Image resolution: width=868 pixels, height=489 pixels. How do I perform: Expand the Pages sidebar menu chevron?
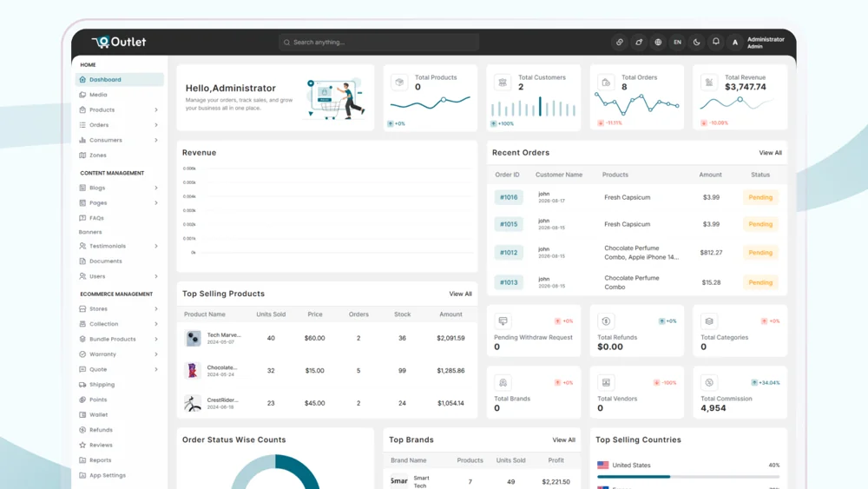click(156, 202)
